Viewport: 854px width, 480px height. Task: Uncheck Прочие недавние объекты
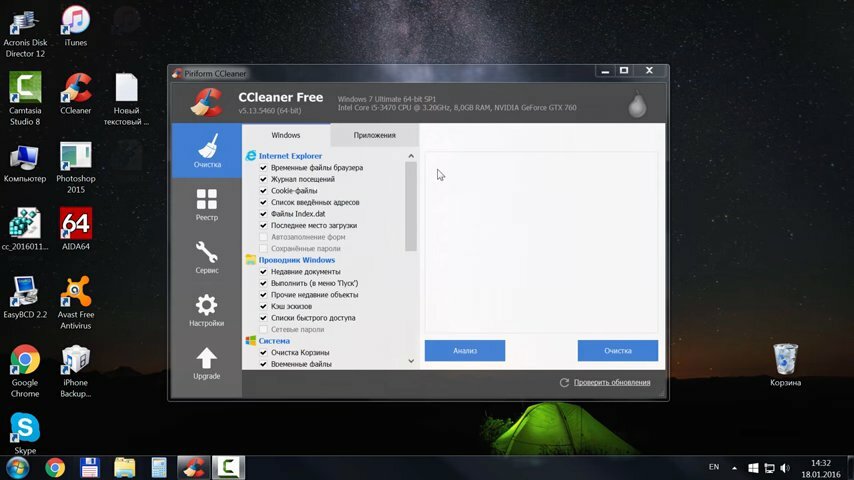click(x=263, y=295)
